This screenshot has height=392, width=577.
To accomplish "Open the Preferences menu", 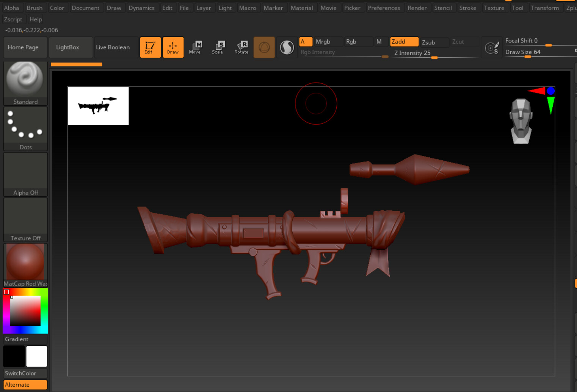I will pos(384,8).
